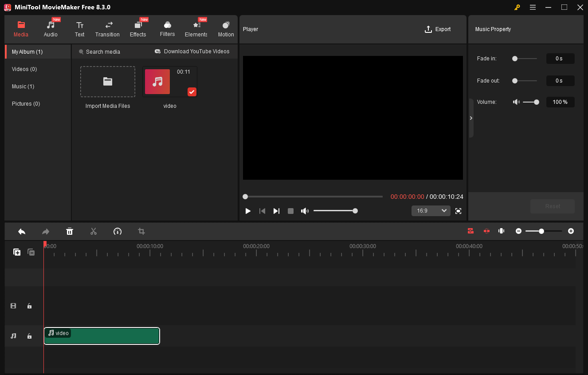Open the Audio tab

[x=51, y=29]
